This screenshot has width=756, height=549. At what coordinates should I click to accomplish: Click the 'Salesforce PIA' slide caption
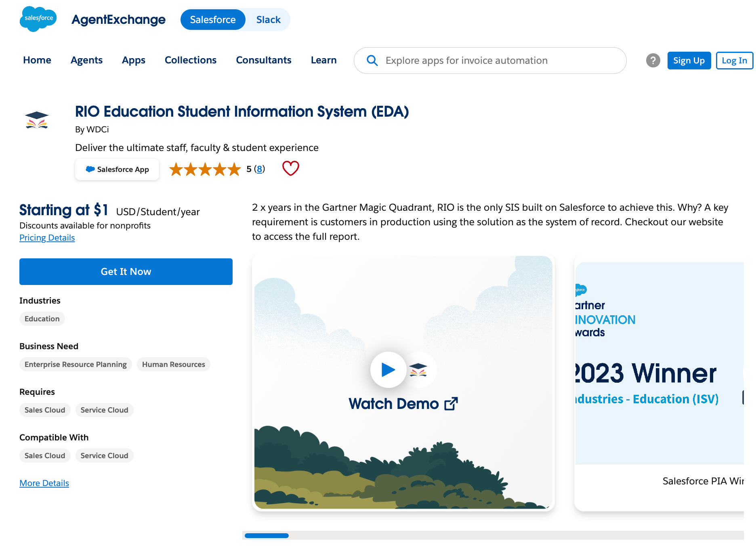[x=703, y=481]
